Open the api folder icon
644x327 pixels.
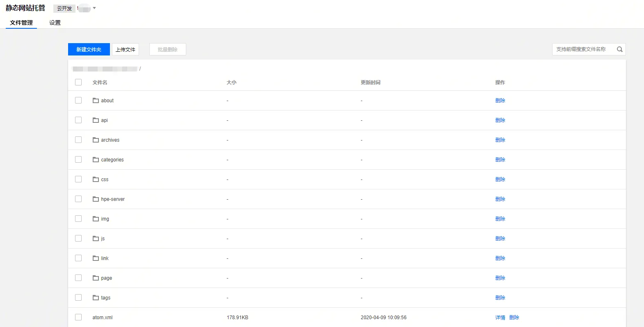96,120
